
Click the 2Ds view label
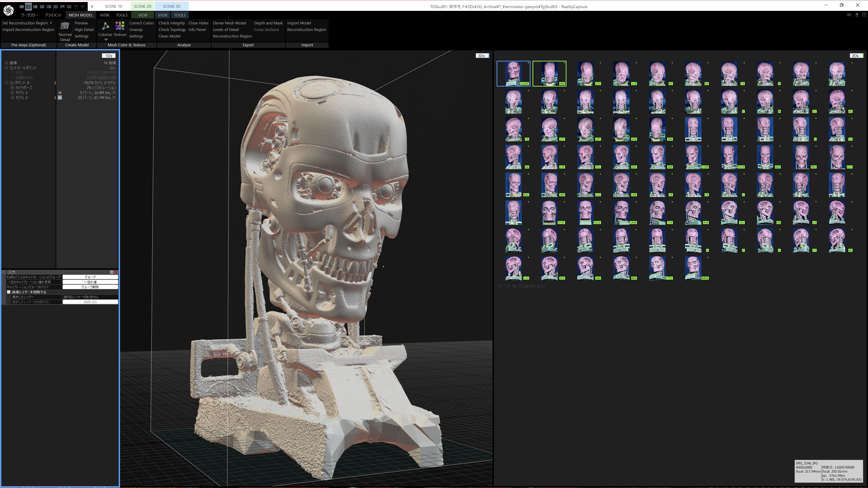(856, 56)
